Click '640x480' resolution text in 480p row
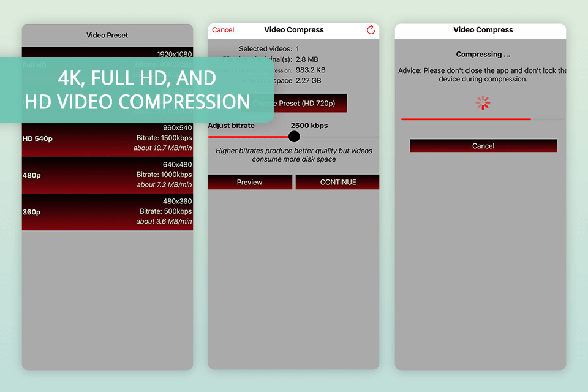The height and width of the screenshot is (392, 588). point(178,164)
